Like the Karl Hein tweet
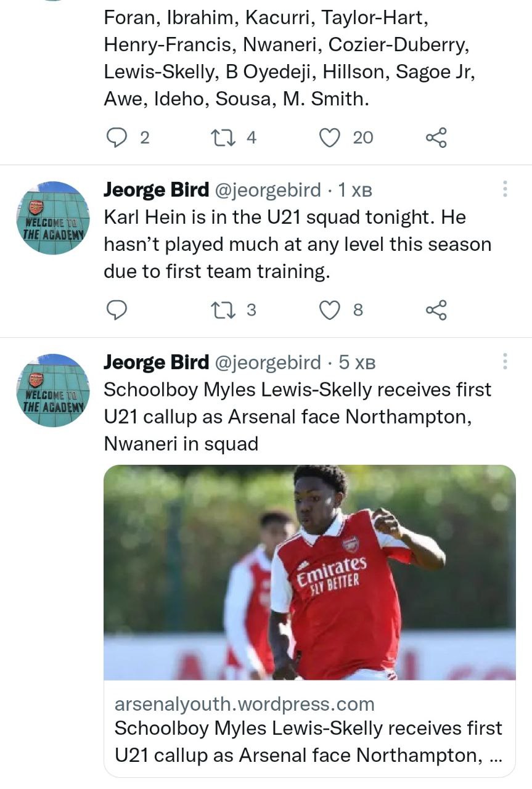Image resolution: width=532 pixels, height=789 pixels. 330,310
